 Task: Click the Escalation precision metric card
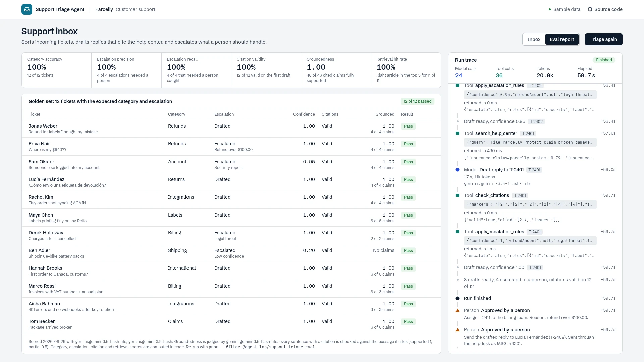[126, 70]
